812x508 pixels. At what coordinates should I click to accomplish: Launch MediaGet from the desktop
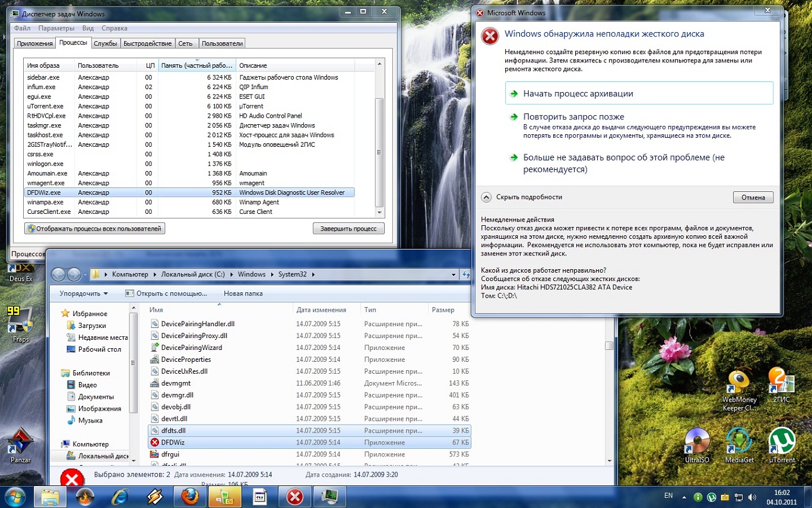pyautogui.click(x=739, y=445)
